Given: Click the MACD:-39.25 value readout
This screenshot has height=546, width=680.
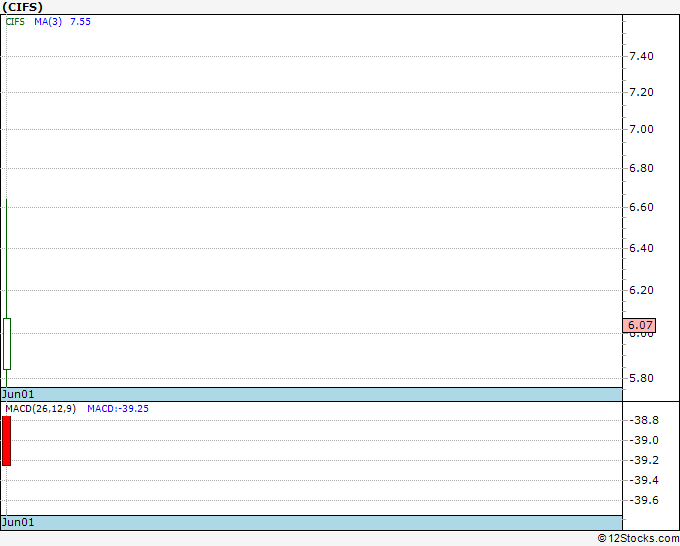Looking at the screenshot, I should (118, 409).
